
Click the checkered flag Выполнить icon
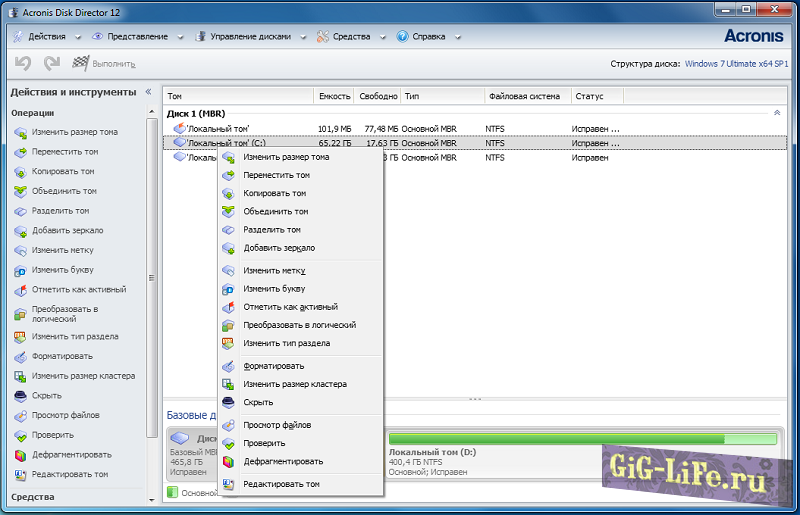point(81,63)
